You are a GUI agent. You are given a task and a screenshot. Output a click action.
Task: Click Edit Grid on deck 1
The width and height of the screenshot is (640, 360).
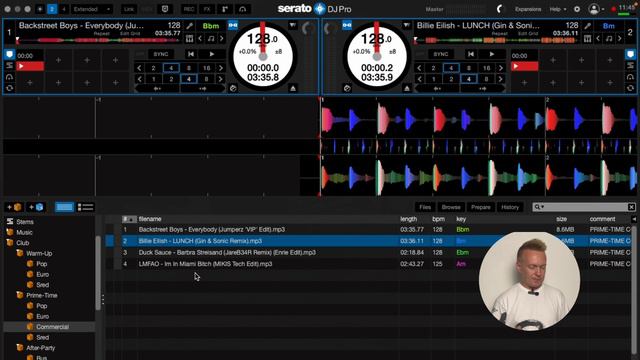click(130, 34)
